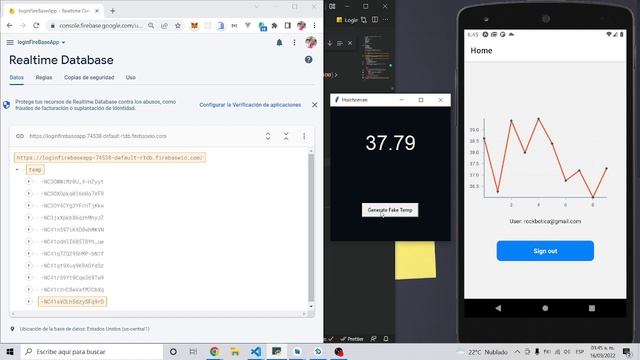Switch to the Datos tab
The width and height of the screenshot is (640, 360).
[x=17, y=78]
